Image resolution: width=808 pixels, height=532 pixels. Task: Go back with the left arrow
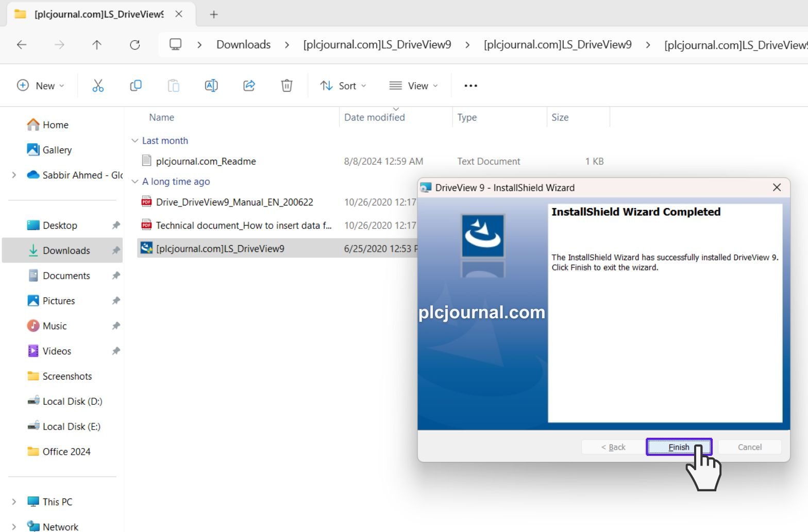[x=22, y=45]
